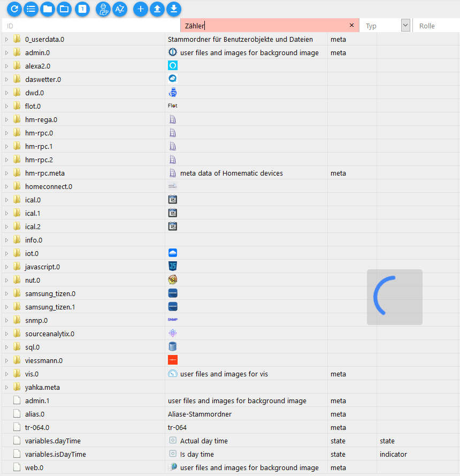Expand the sourceanalytix.0 folder
Image resolution: width=460 pixels, height=476 pixels.
(6, 334)
